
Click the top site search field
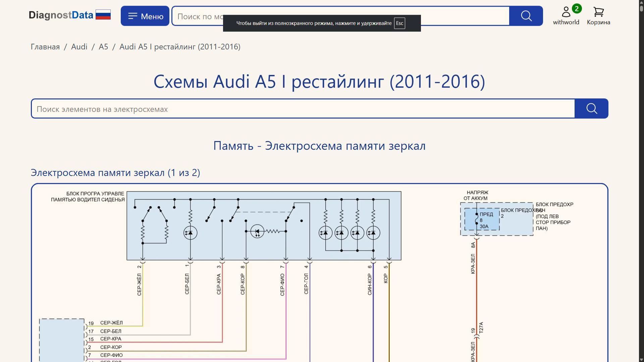(340, 16)
